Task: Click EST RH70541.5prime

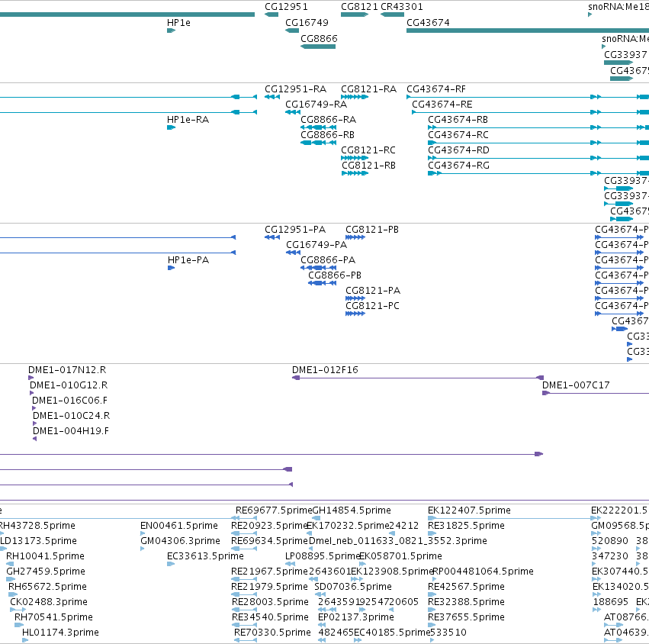Action: (x=53, y=617)
